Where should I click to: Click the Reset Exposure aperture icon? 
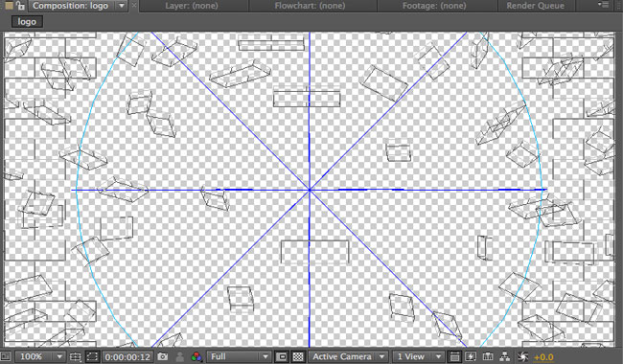(522, 356)
